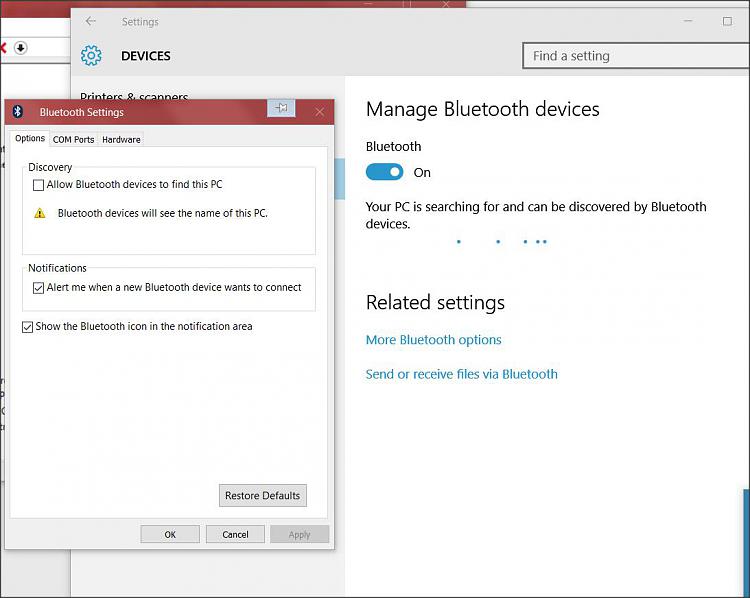Confirm with the OK button
The width and height of the screenshot is (750, 598).
[170, 534]
